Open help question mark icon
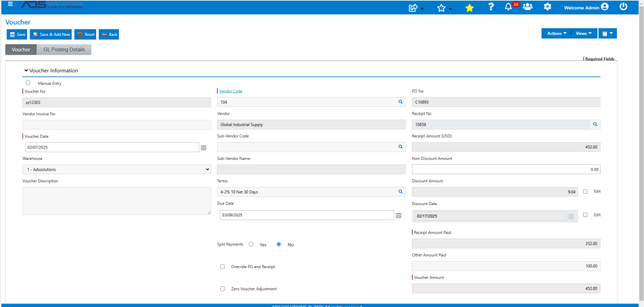The image size is (644, 307). pos(491,7)
